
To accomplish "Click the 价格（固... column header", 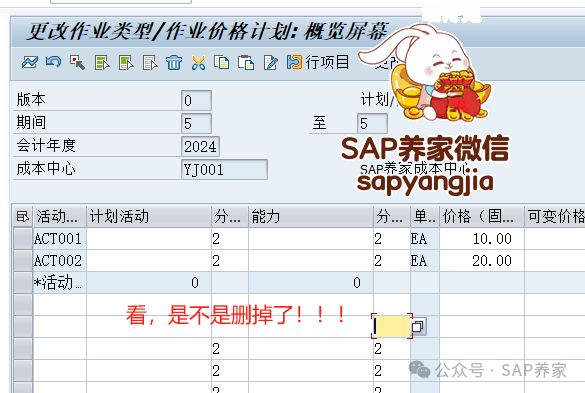I will [482, 216].
